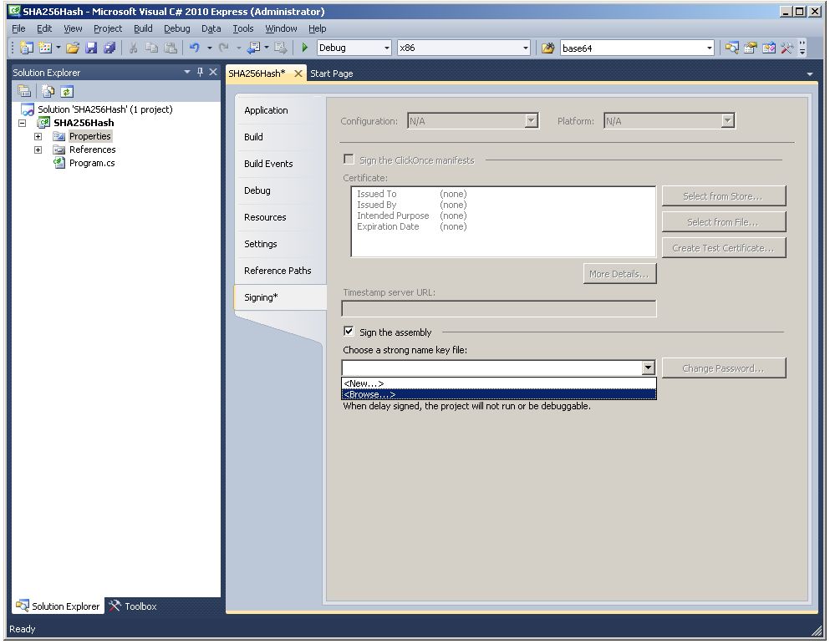Select the Application properties tab
Viewport: 830px width, 644px height.
point(280,110)
